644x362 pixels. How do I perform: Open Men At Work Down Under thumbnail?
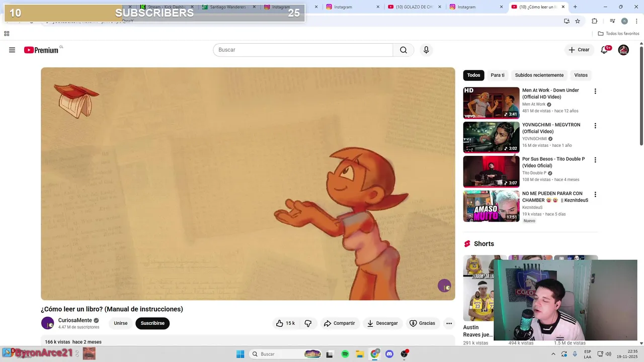click(x=491, y=103)
